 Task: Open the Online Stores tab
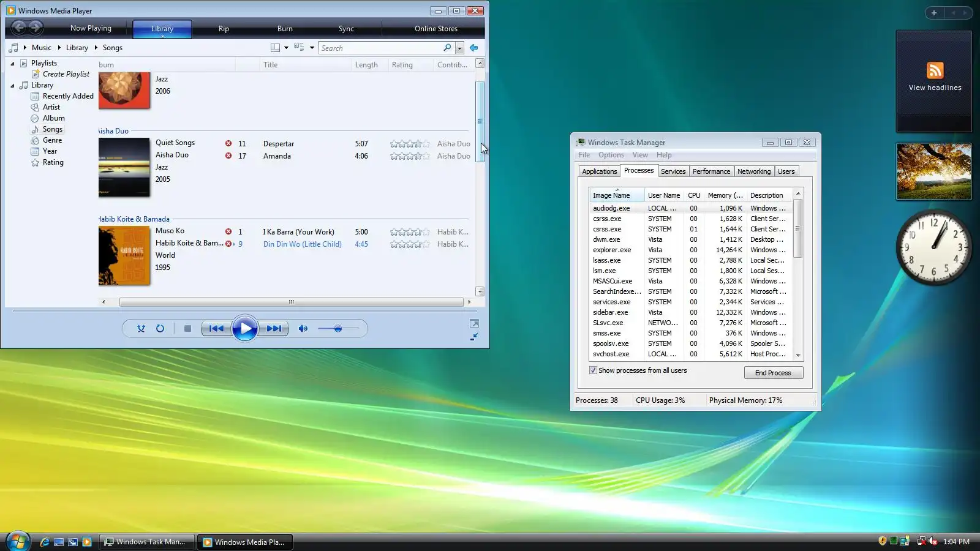tap(435, 29)
